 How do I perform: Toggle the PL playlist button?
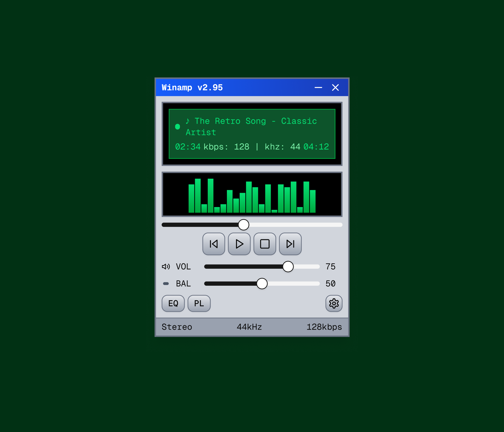click(199, 303)
